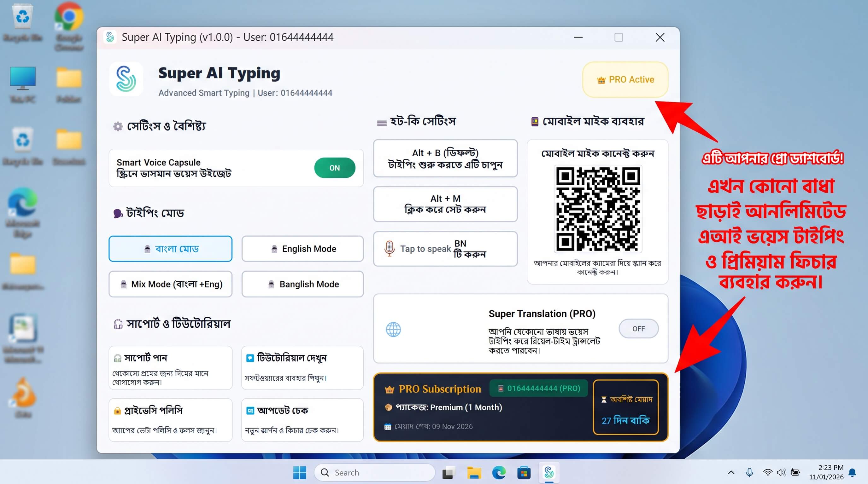The height and width of the screenshot is (484, 868).
Task: Open the সাপোর্ট পান support card
Action: pos(170,367)
